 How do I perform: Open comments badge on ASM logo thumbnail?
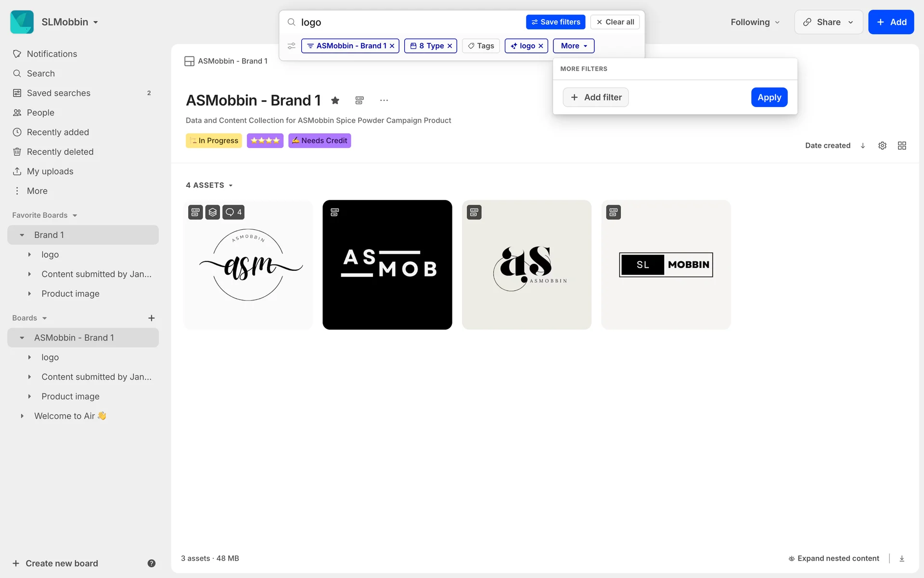[x=233, y=212]
